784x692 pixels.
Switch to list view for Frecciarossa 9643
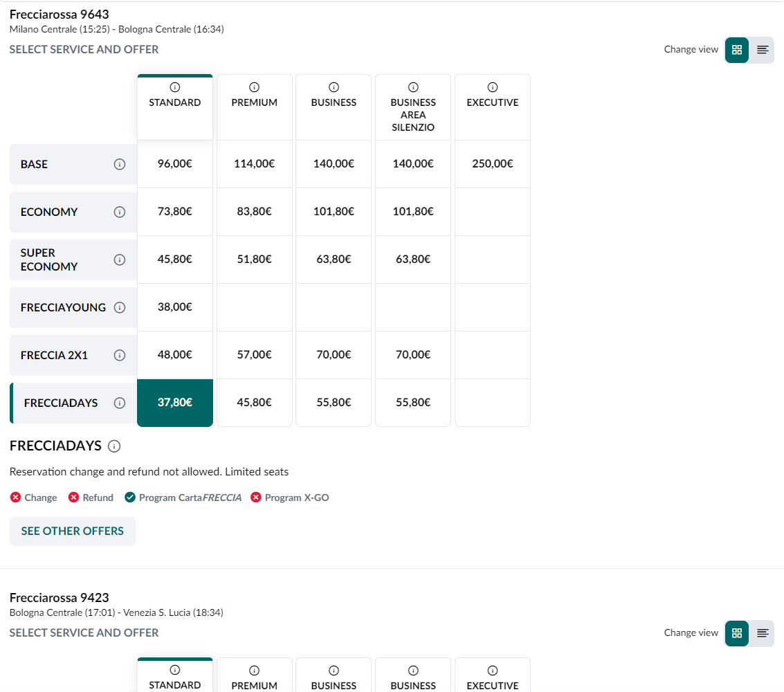[763, 50]
